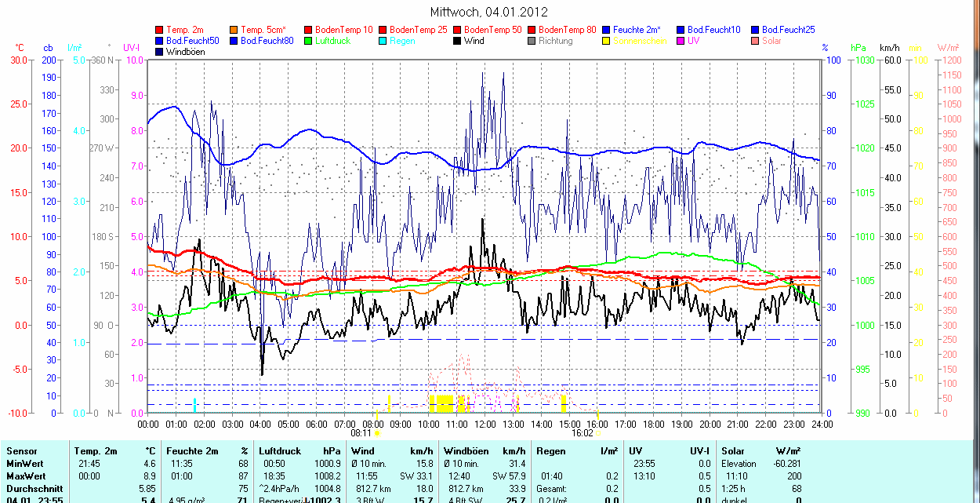
Task: Click the red Temp. 2m legend swatch
Action: coord(160,30)
